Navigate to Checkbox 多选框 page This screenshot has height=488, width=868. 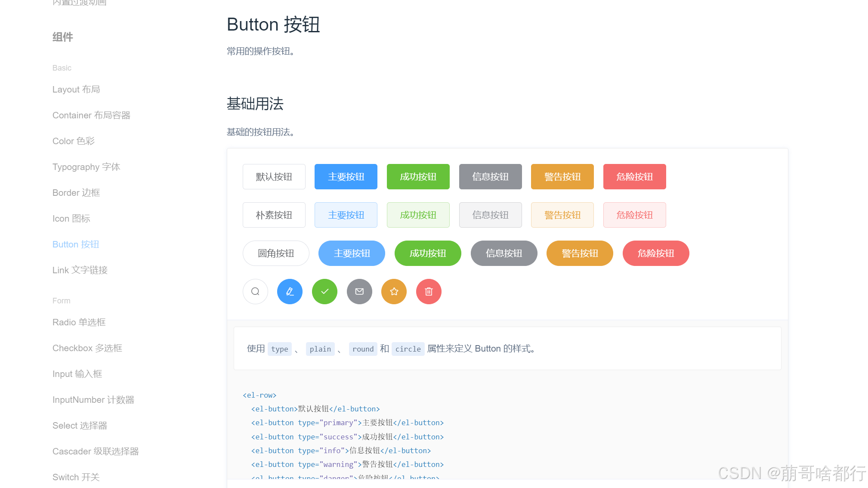[87, 348]
